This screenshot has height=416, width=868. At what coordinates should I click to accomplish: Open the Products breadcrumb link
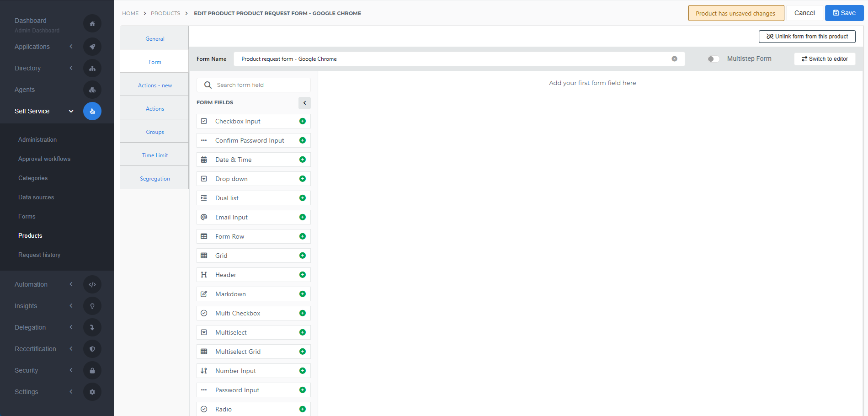click(x=165, y=13)
